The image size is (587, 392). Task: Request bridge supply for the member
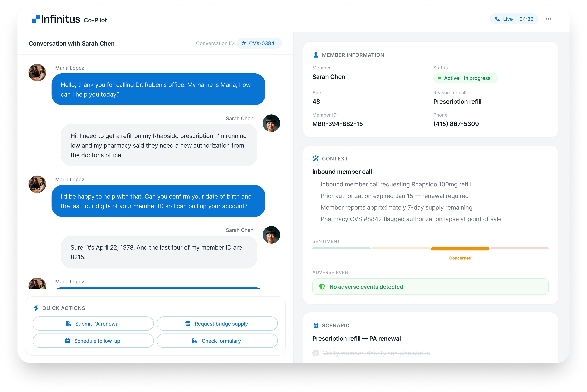(x=217, y=324)
